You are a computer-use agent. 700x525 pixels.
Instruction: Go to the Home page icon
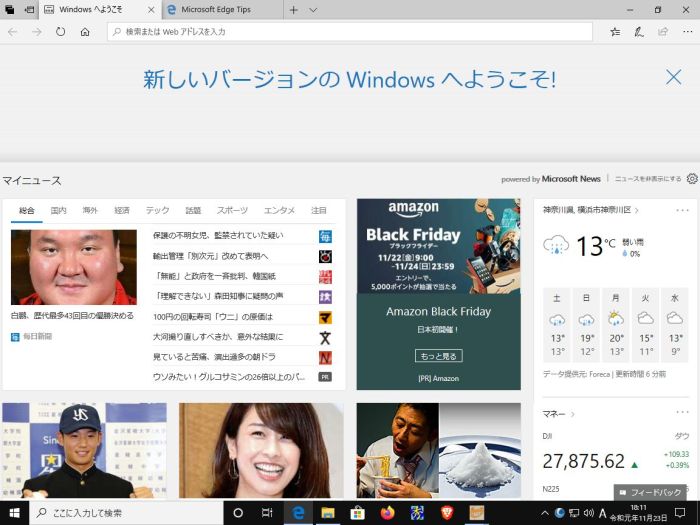click(x=85, y=32)
